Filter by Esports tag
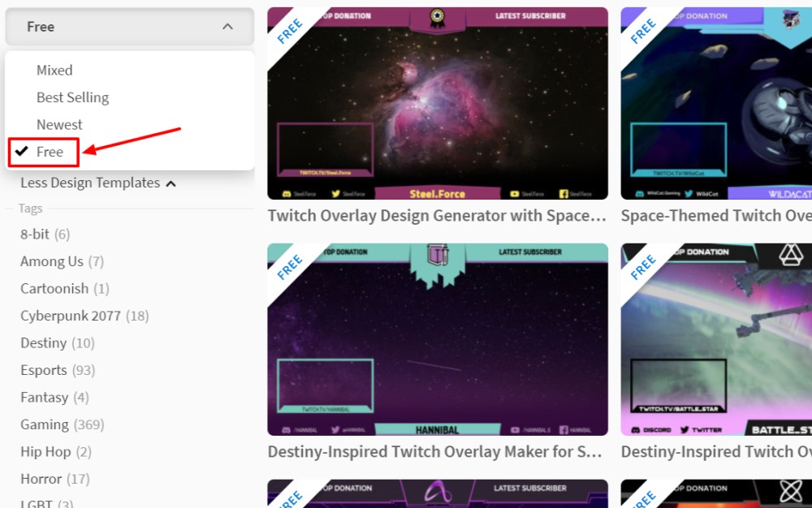Viewport: 812px width, 508px height. (44, 370)
